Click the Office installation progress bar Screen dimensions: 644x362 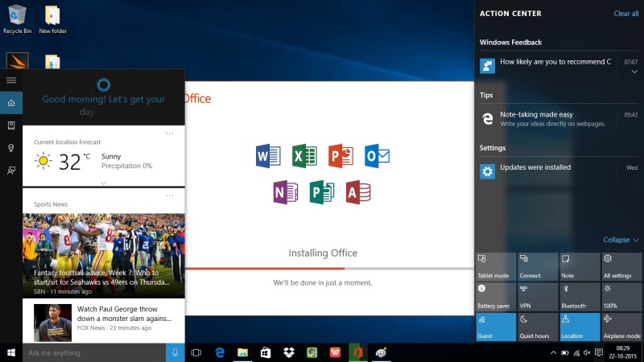(329, 269)
